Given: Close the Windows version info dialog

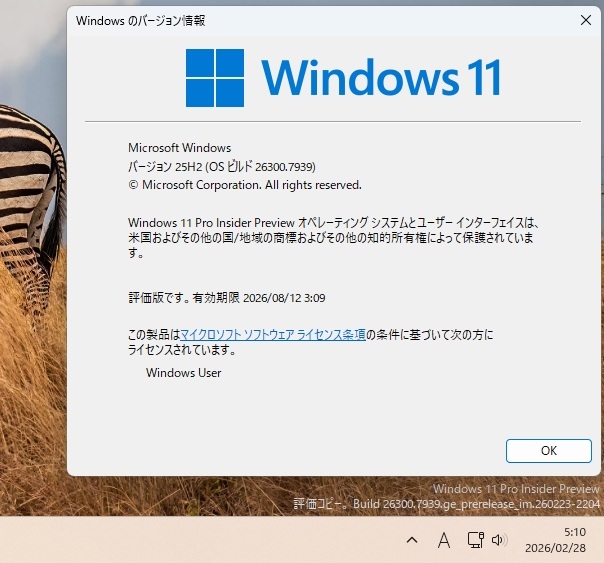Looking at the screenshot, I should click(586, 20).
